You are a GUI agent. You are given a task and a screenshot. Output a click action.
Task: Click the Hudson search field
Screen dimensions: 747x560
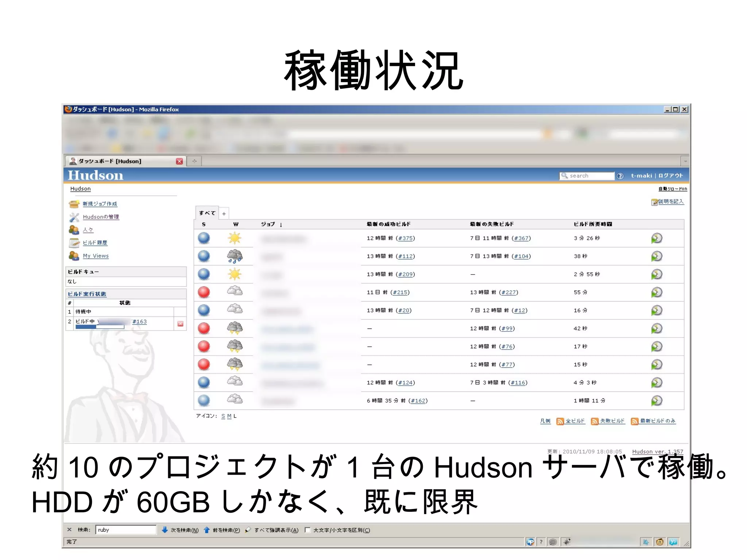[587, 176]
